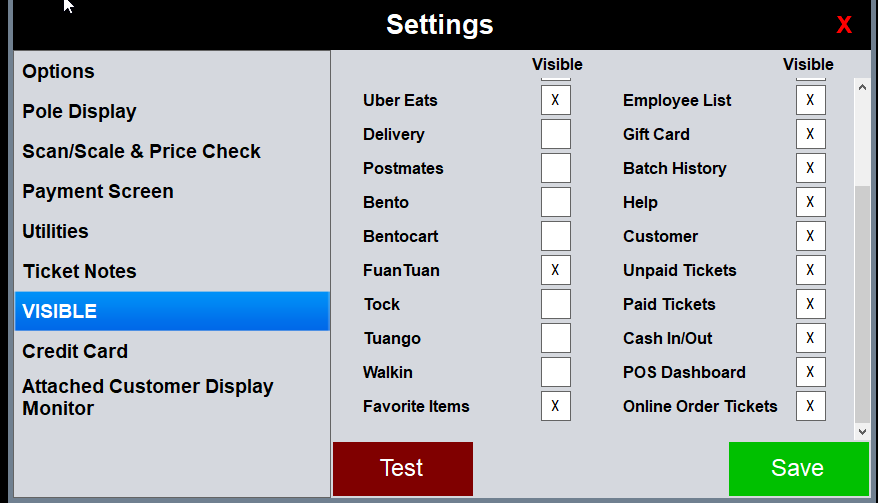Click the scrollbar up arrow

pyautogui.click(x=862, y=86)
